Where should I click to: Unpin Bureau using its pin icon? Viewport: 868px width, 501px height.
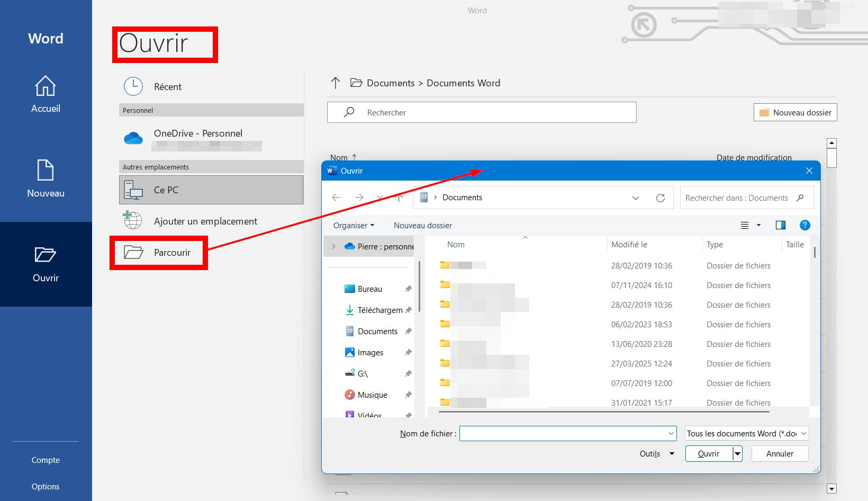[x=408, y=289]
